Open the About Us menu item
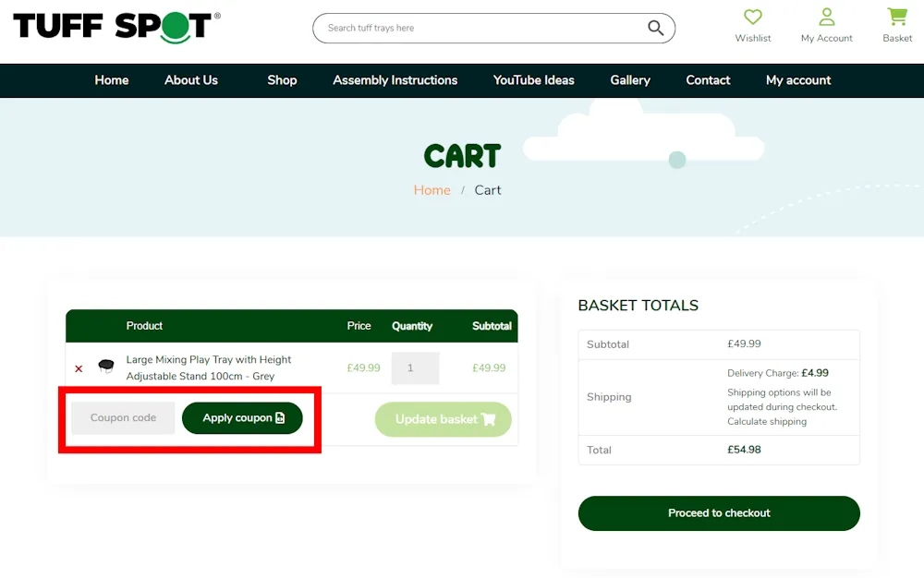Viewport: 924px width, 578px height. point(191,80)
